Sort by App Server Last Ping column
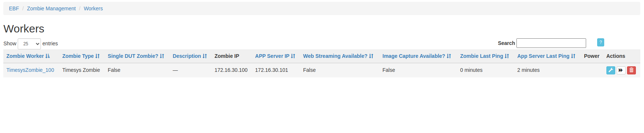644x133 pixels. point(546,56)
